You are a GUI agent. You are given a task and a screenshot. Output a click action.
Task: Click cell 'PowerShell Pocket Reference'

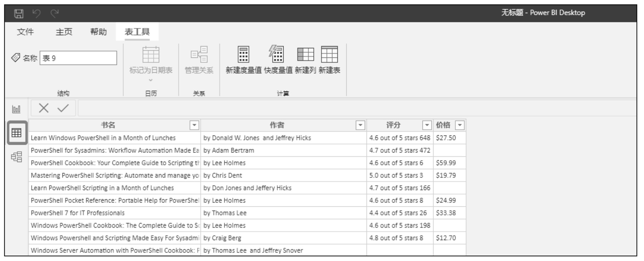click(114, 200)
